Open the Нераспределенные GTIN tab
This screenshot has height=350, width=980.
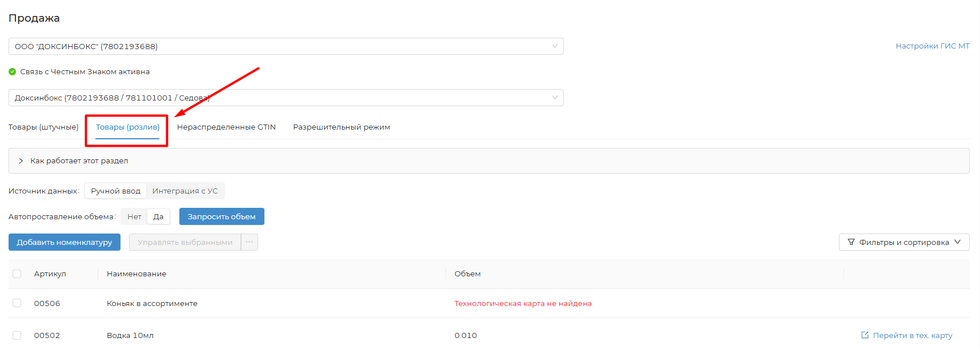tap(226, 127)
